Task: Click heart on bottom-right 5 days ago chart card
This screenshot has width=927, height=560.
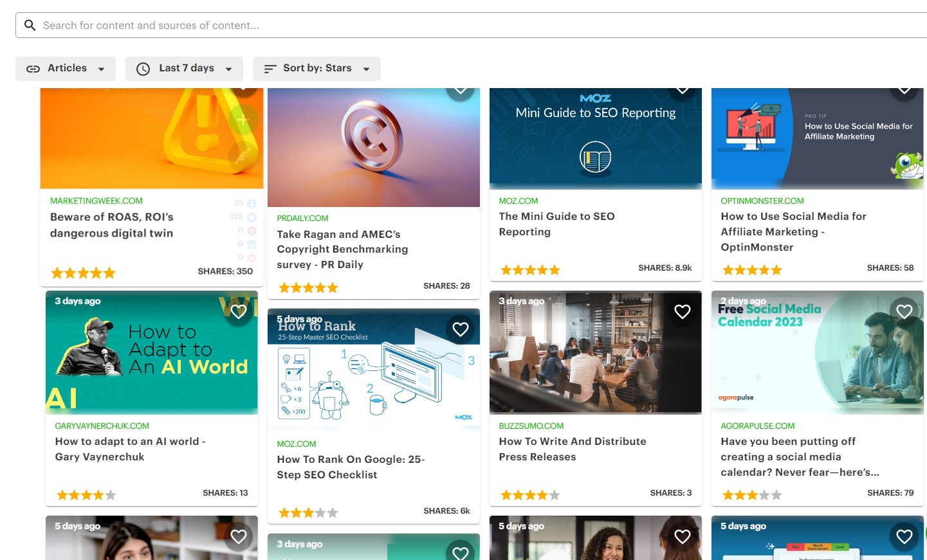Action: tap(904, 537)
